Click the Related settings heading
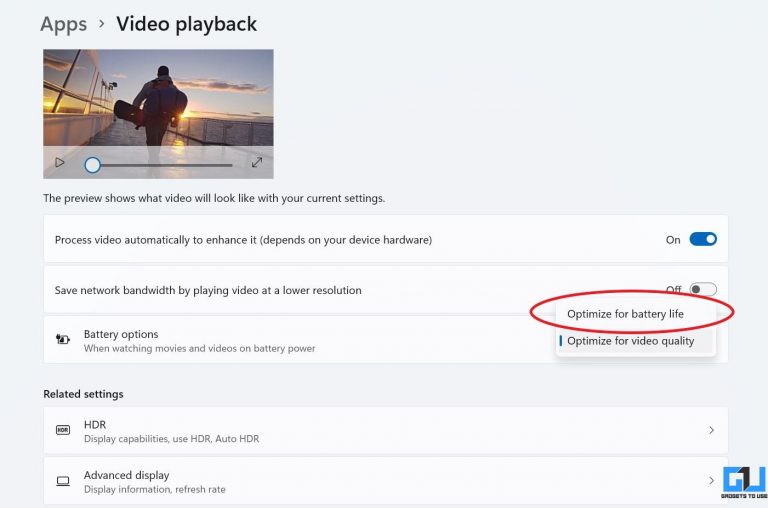 [x=83, y=394]
